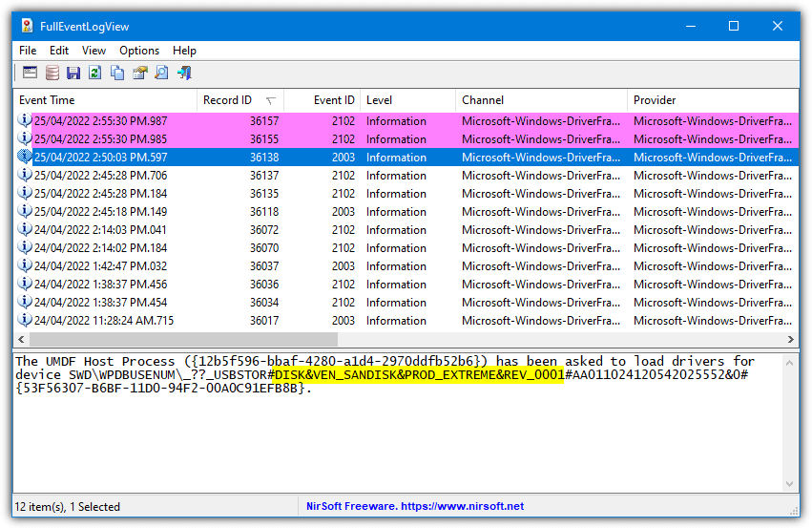The height and width of the screenshot is (528, 812).
Task: Sort by the Provider column header
Action: click(713, 100)
